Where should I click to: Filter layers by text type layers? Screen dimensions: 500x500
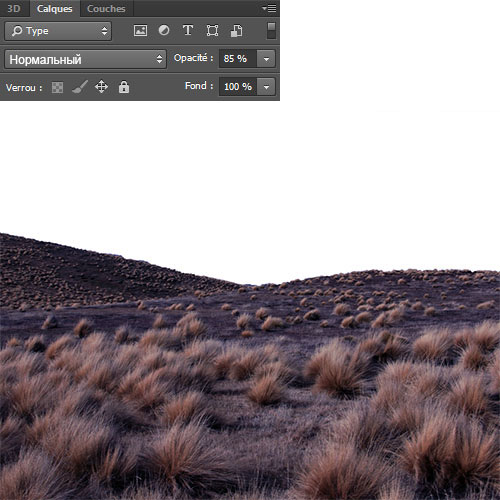coord(188,30)
